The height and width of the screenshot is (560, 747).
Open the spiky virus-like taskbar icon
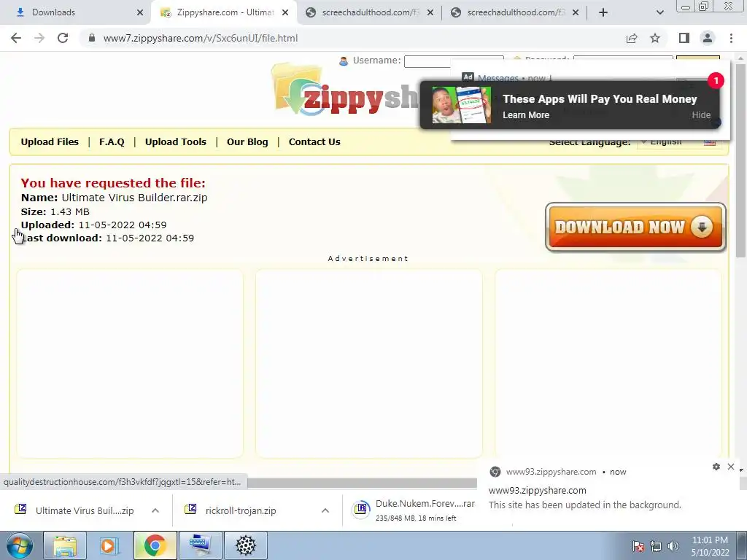pyautogui.click(x=246, y=545)
